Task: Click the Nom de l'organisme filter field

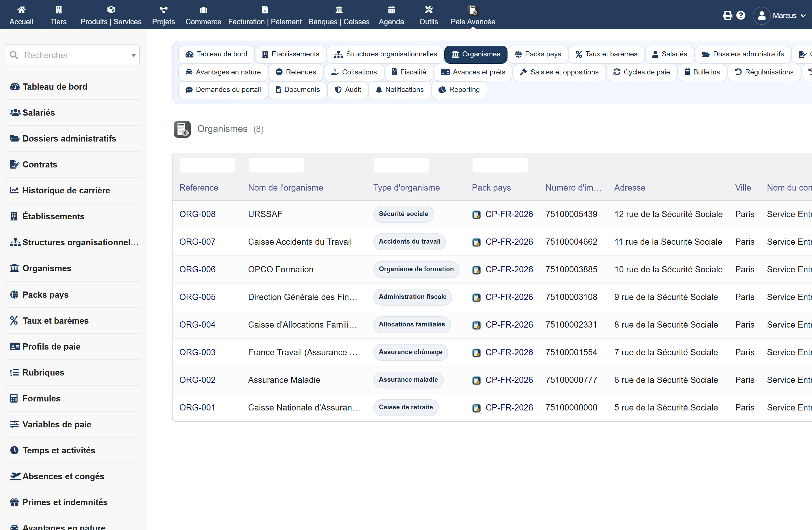Action: click(276, 165)
